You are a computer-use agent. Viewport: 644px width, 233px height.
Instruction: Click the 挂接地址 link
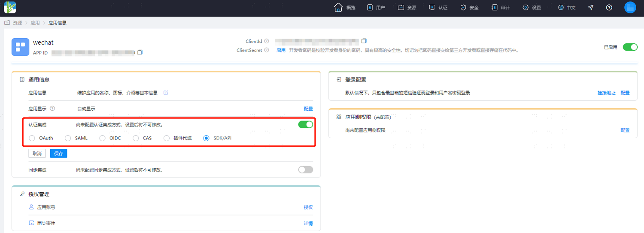[606, 93]
